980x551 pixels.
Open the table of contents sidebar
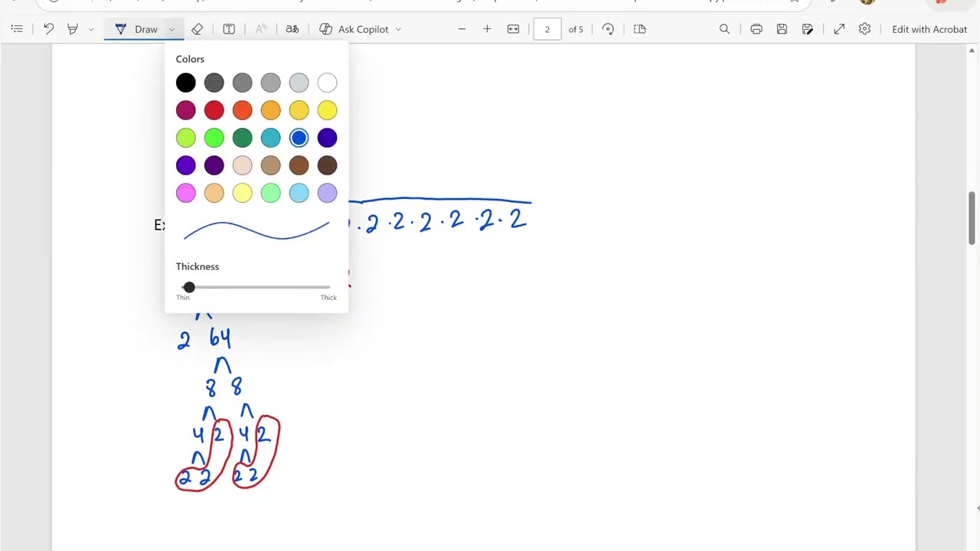tap(17, 29)
